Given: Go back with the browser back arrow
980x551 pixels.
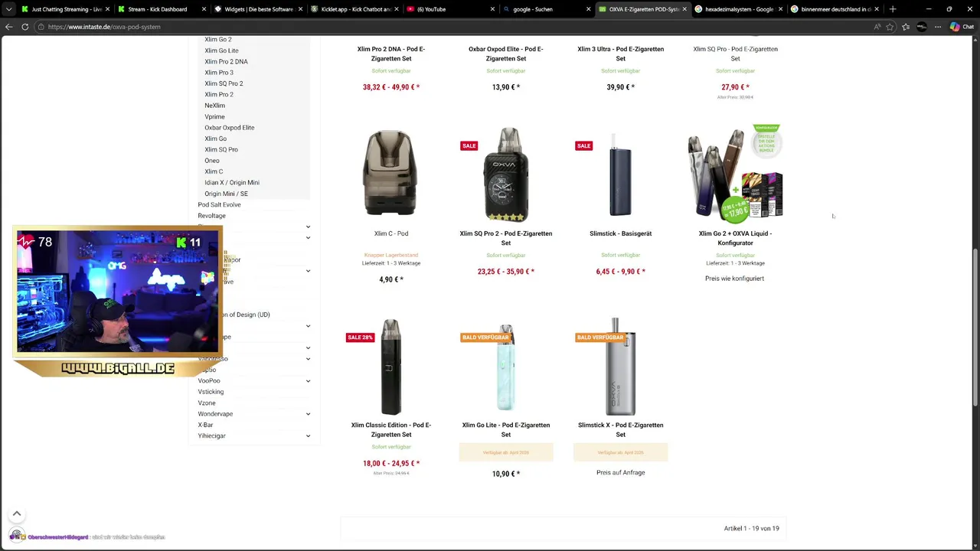Looking at the screenshot, I should click(8, 26).
